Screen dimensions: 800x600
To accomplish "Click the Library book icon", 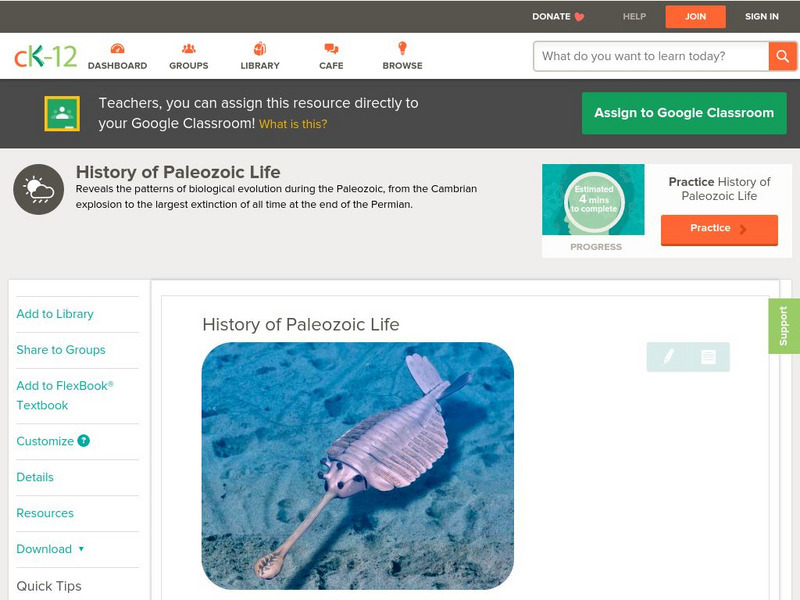I will (x=260, y=48).
